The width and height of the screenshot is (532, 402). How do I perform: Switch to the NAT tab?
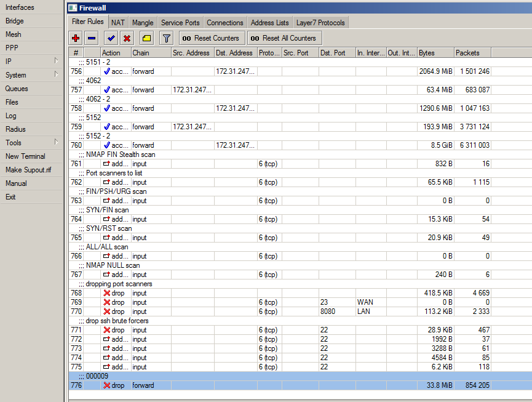[117, 22]
